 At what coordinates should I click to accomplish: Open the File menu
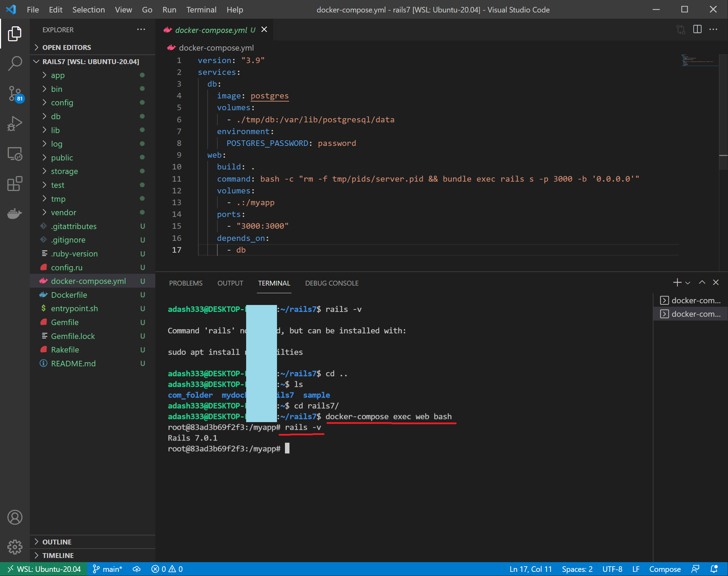coord(33,10)
